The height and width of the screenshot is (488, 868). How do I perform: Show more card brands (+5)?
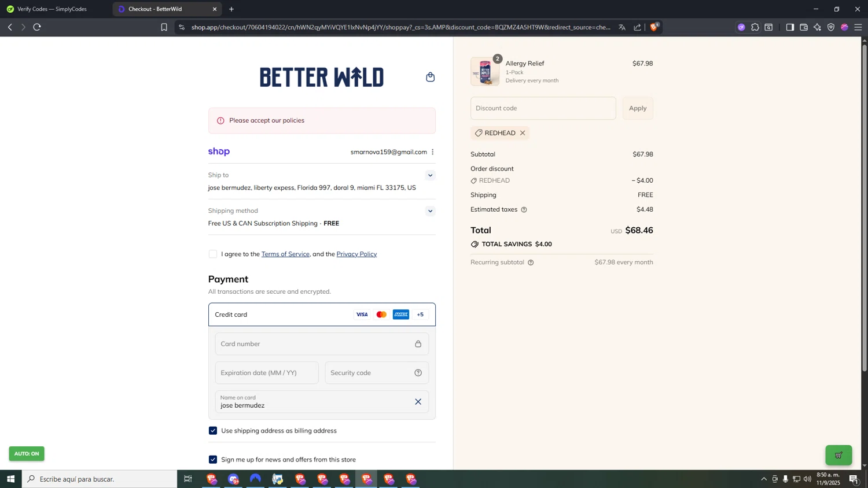(420, 315)
